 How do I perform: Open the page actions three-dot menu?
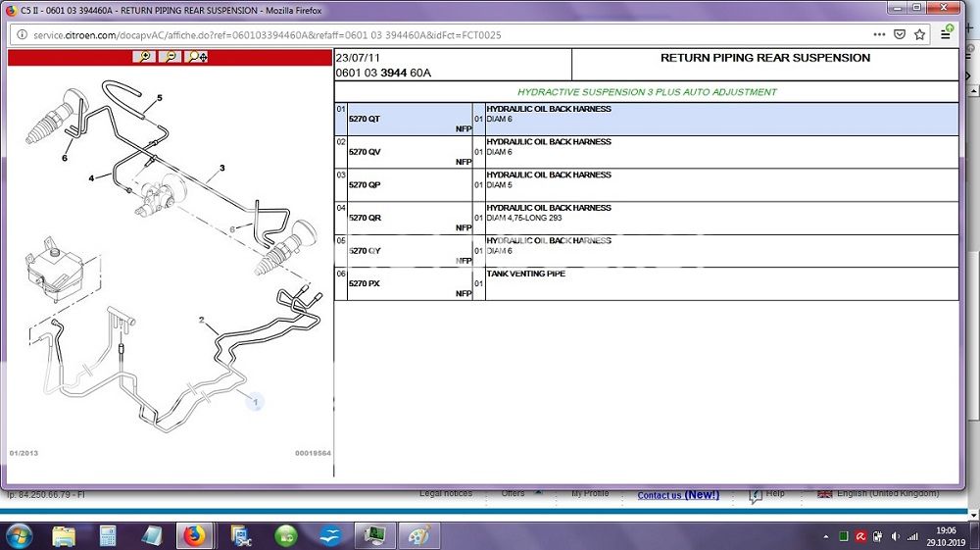click(x=878, y=34)
